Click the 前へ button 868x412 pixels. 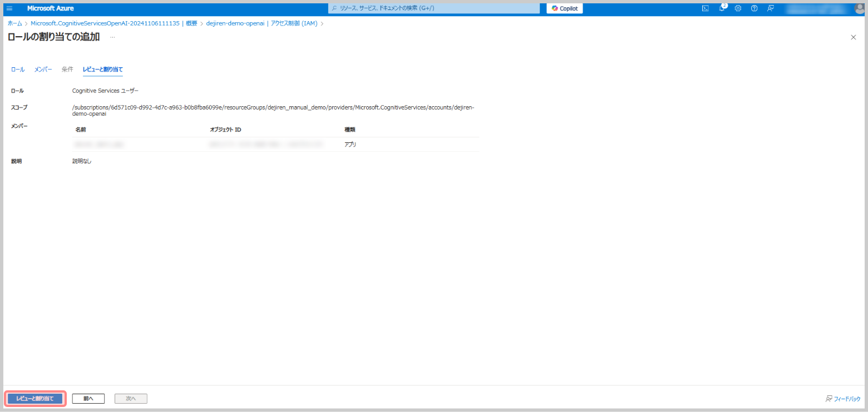(x=88, y=399)
